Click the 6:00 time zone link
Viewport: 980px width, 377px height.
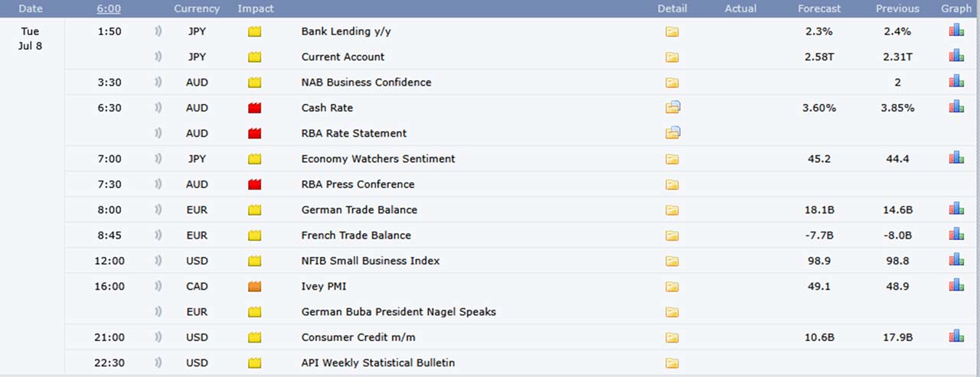[109, 8]
